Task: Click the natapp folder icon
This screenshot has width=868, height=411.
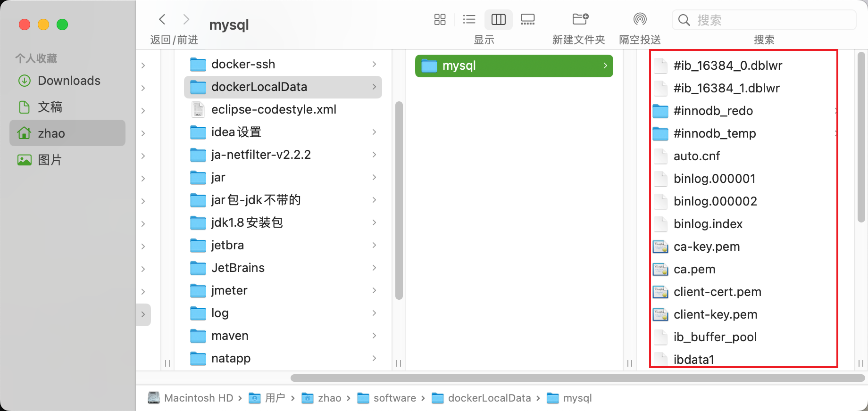Action: pos(198,359)
